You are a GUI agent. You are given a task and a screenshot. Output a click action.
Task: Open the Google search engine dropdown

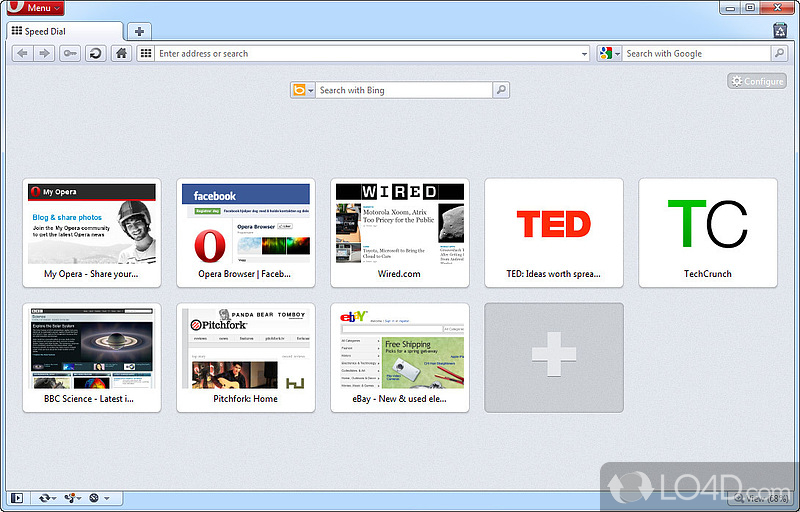pos(610,54)
